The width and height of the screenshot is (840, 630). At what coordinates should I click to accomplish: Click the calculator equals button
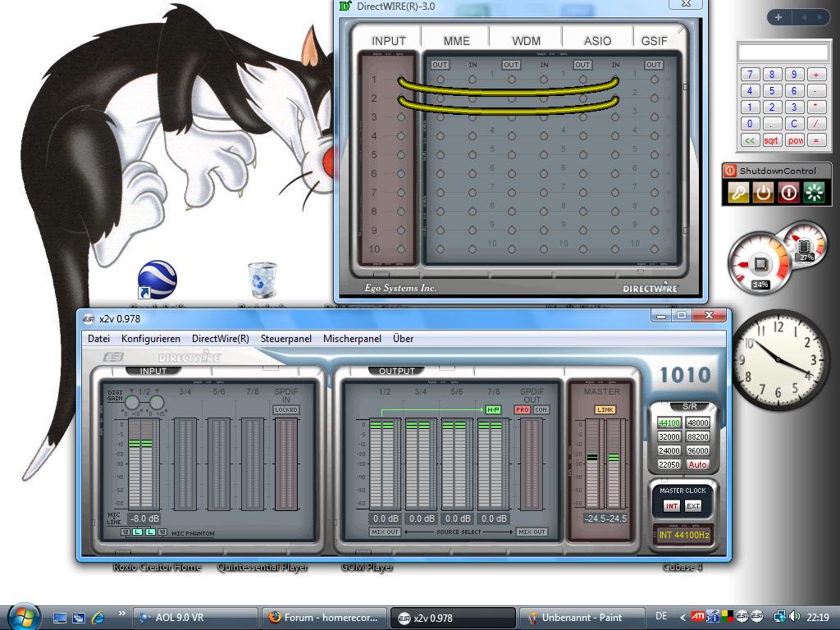(816, 140)
